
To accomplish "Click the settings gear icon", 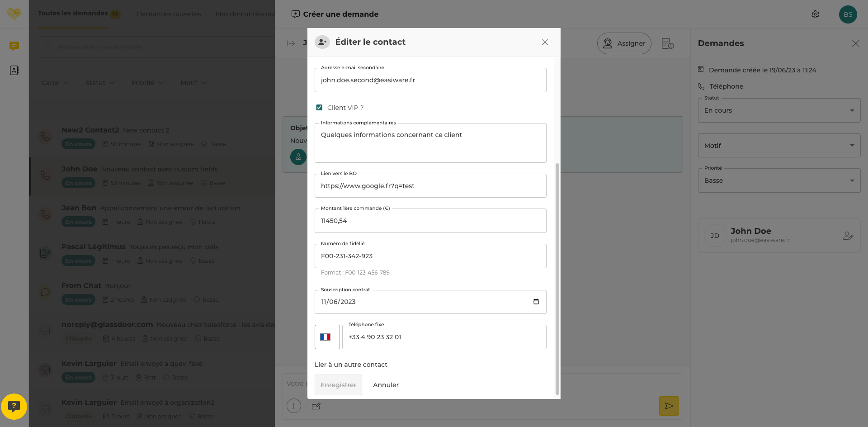I will click(815, 14).
